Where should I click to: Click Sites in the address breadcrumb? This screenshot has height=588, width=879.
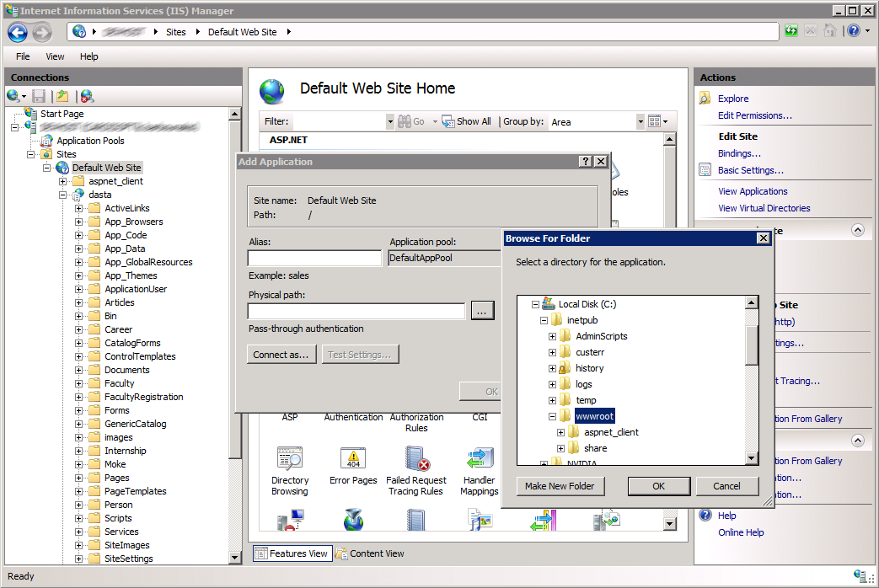176,32
